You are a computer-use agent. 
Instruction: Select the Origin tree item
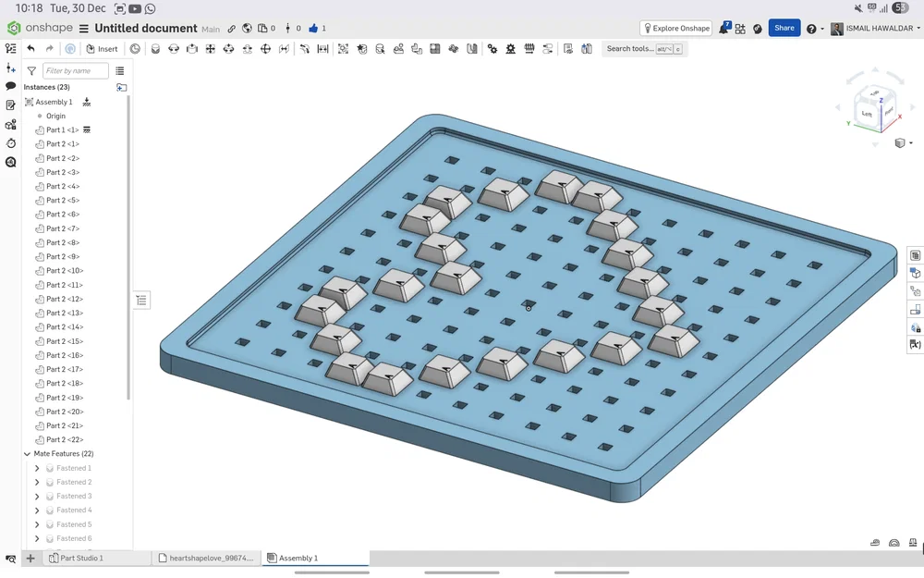tap(55, 117)
